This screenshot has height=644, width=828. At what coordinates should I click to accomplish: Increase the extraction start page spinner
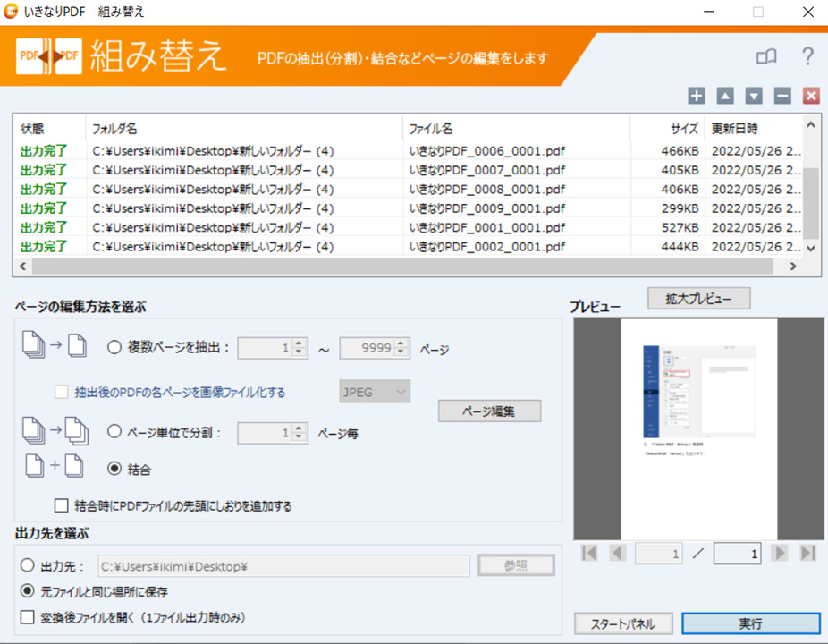[299, 343]
